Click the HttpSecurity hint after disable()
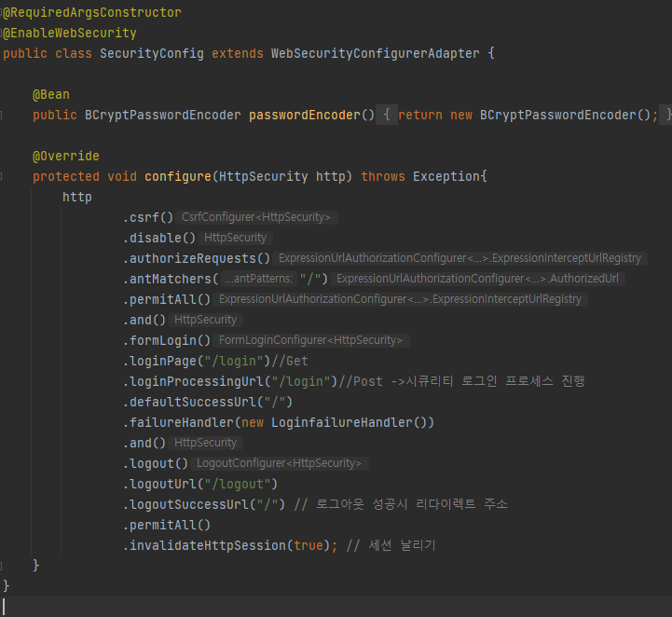 tap(235, 238)
